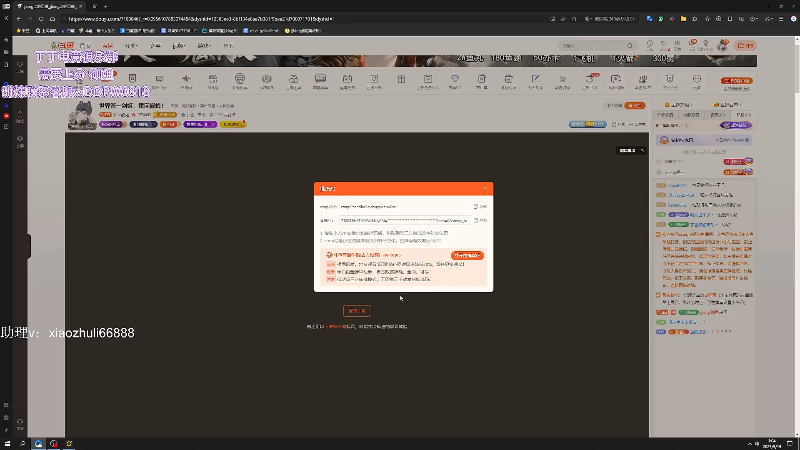Click the shopping cart icon in the category row
The width and height of the screenshot is (800, 450).
point(562,80)
